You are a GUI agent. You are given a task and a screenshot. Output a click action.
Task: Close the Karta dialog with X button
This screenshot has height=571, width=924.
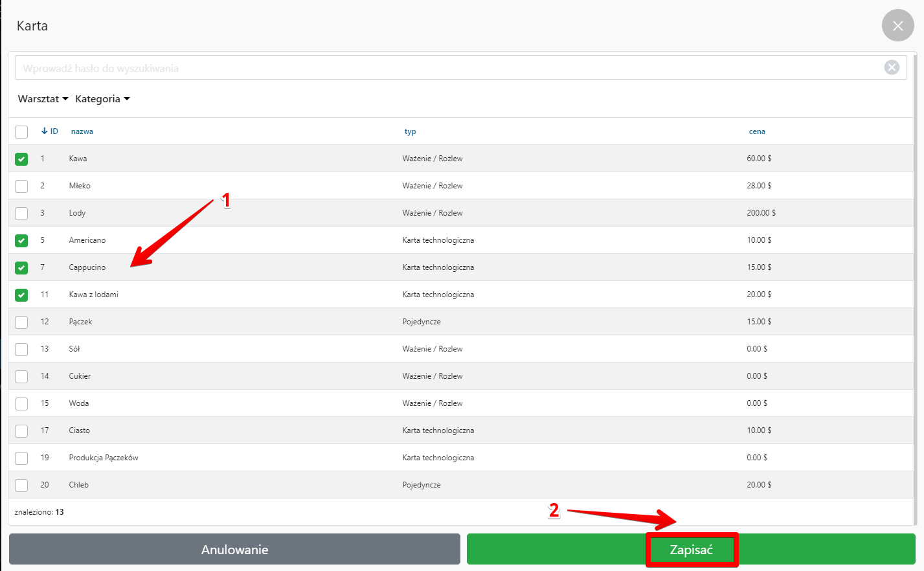pos(897,26)
